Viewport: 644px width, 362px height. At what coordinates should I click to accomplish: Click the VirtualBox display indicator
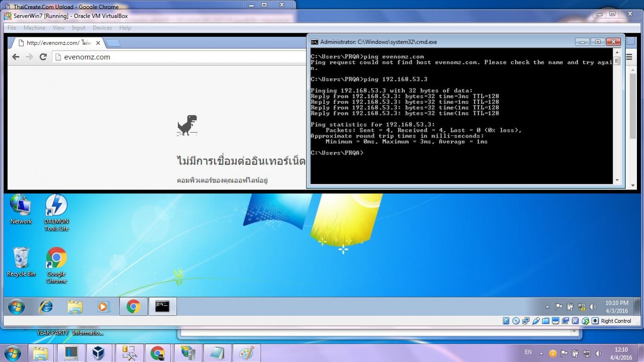click(555, 321)
